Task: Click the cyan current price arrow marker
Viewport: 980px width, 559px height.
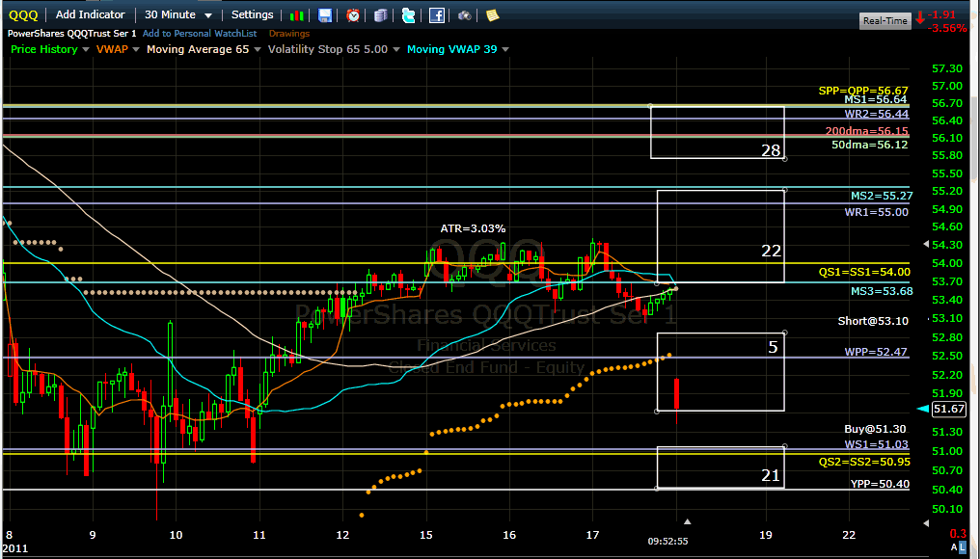Action: pyautogui.click(x=922, y=409)
